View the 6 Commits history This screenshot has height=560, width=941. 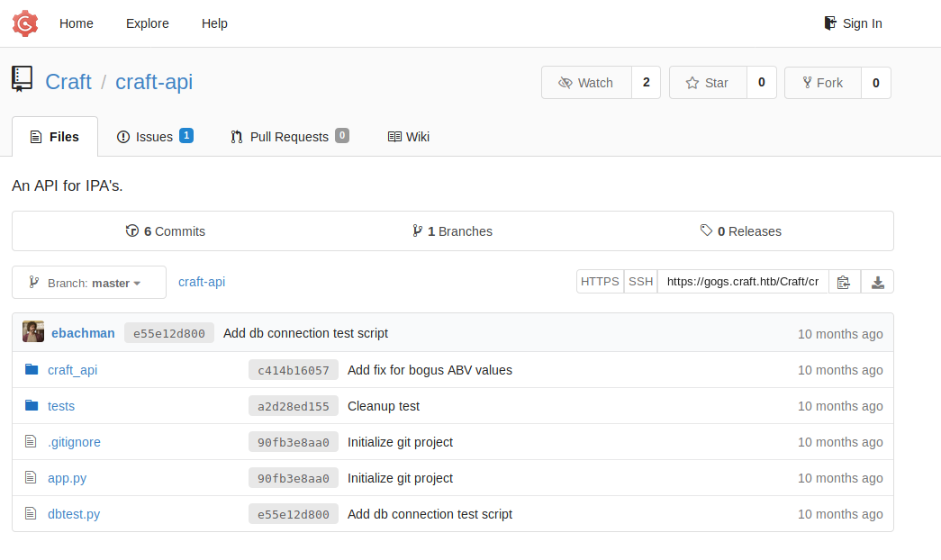[166, 231]
